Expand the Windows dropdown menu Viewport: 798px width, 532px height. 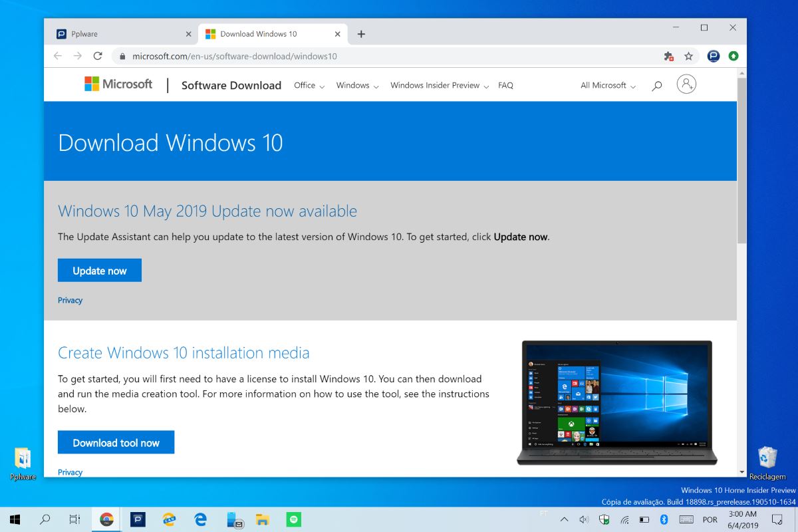point(356,85)
